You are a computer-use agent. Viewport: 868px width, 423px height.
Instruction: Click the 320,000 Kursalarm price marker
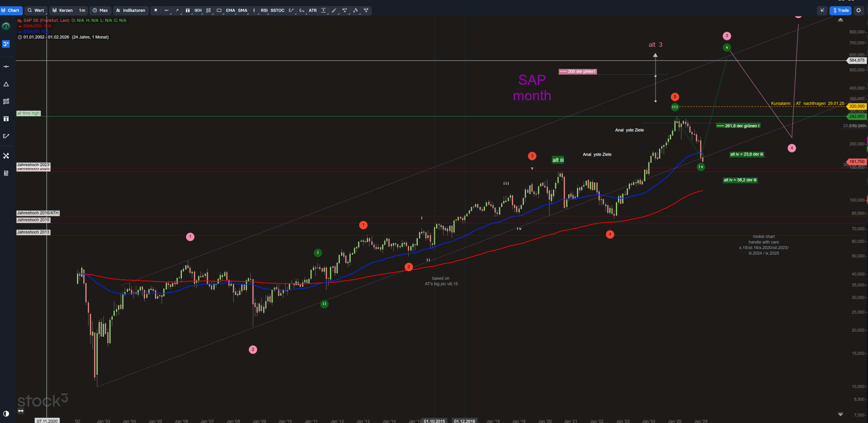(857, 106)
